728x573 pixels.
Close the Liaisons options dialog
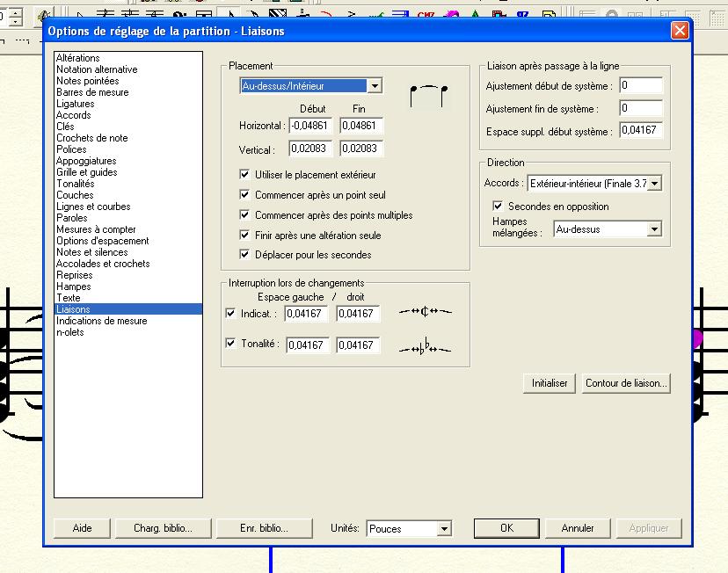[x=680, y=31]
